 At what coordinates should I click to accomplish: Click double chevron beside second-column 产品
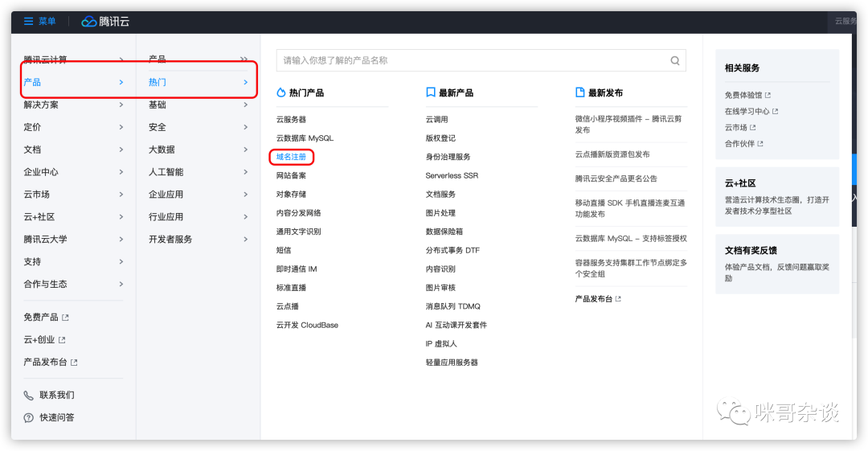(x=244, y=59)
